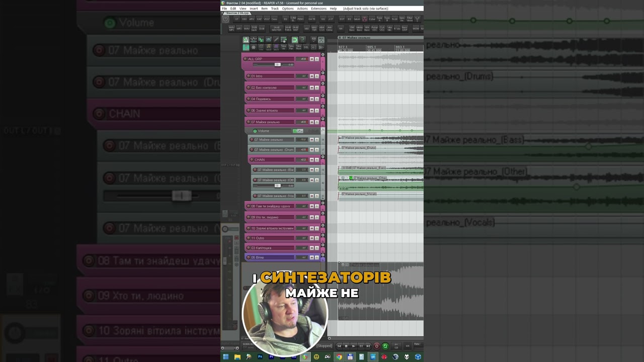Click the double-arrow forward toolbar icon
Screen dimensions: 644x362
click(x=321, y=47)
